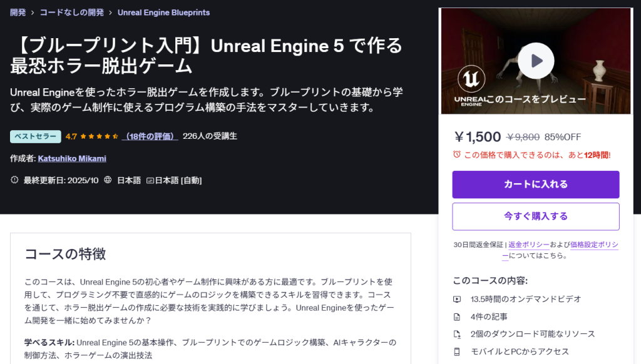The image size is (641, 364).
Task: Click the alarm clock icon beside price deadline
Action: pos(457,154)
